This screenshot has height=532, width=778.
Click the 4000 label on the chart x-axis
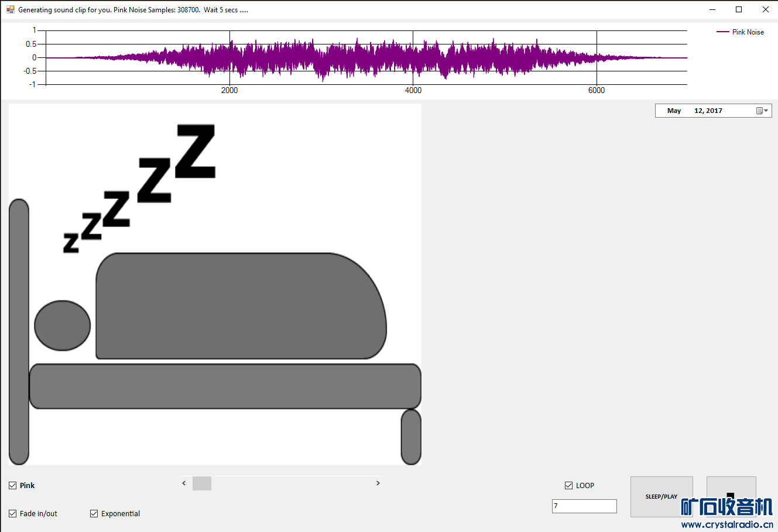click(413, 90)
